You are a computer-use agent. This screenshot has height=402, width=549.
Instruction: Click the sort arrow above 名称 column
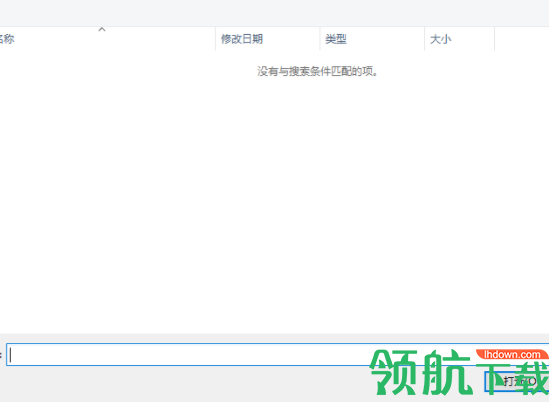pyautogui.click(x=102, y=29)
